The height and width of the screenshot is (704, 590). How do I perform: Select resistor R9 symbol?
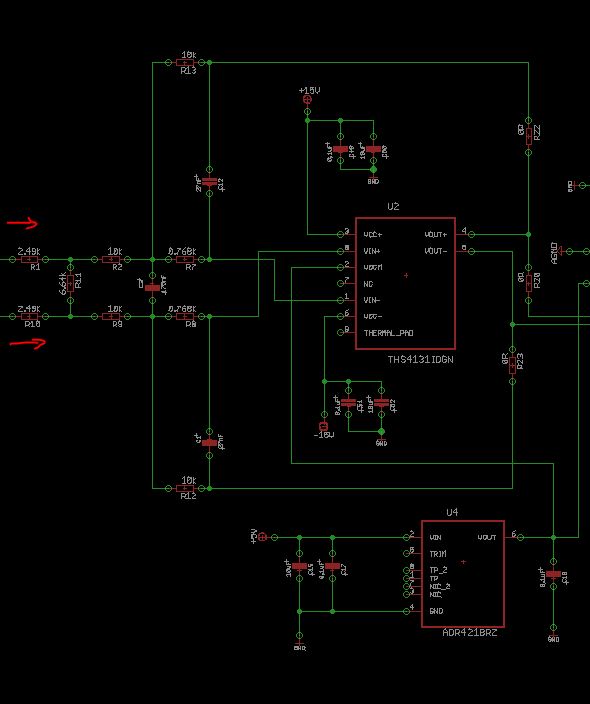(x=111, y=317)
